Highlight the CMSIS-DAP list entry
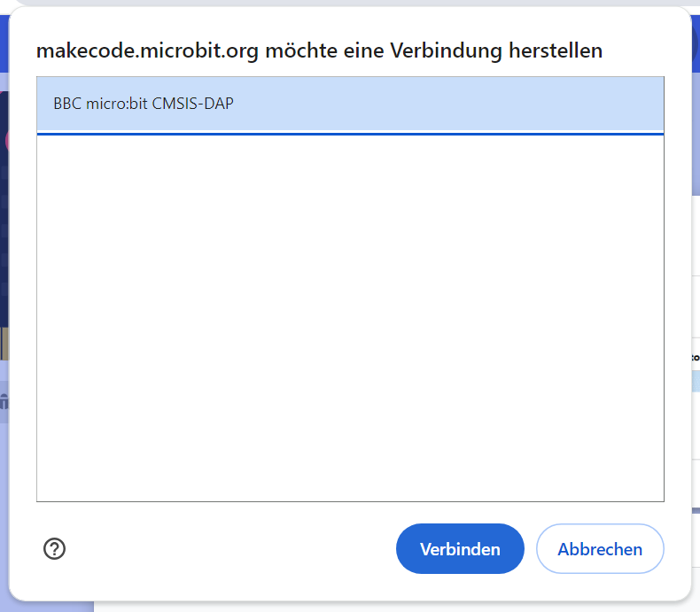The height and width of the screenshot is (612, 700). coord(350,104)
